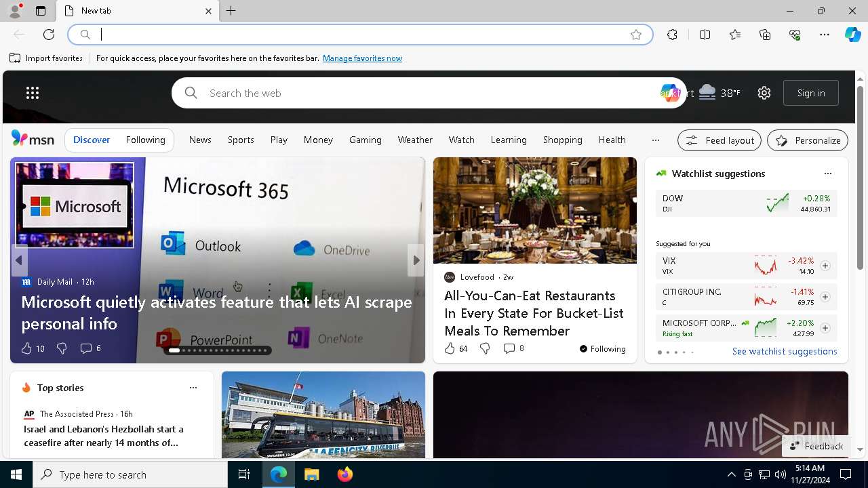Open the Extensions puzzle icon
The image size is (868, 488).
672,35
